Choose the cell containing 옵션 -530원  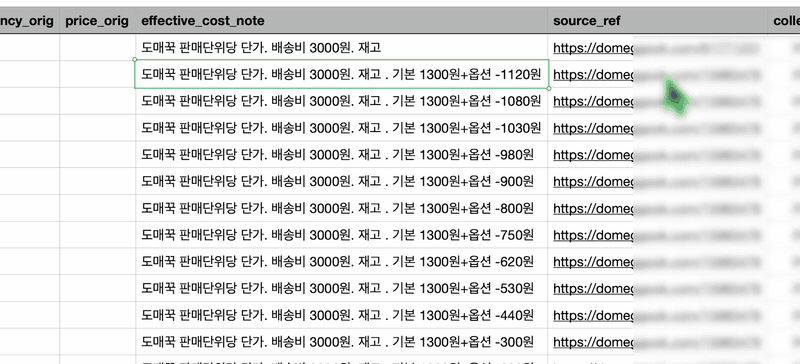pos(342,288)
